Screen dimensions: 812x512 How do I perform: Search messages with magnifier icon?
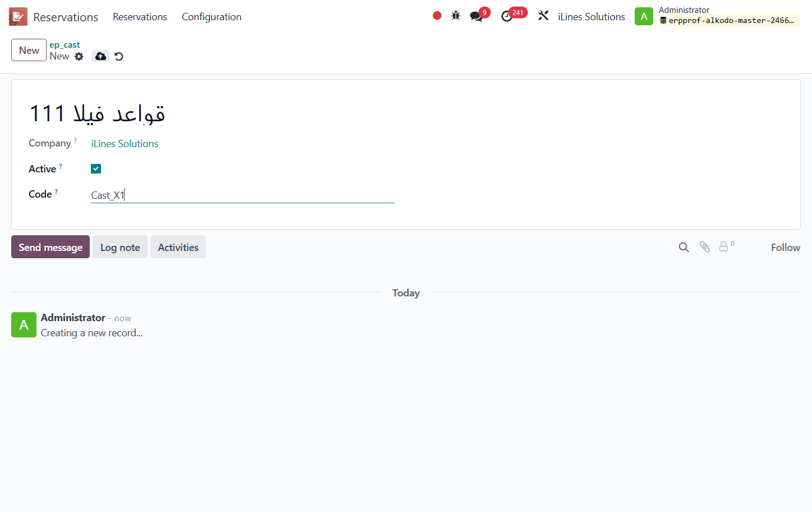click(x=683, y=247)
